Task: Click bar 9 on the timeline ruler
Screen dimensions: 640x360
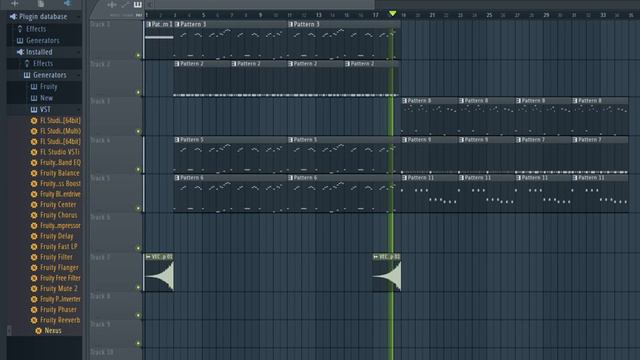Action: (260, 15)
